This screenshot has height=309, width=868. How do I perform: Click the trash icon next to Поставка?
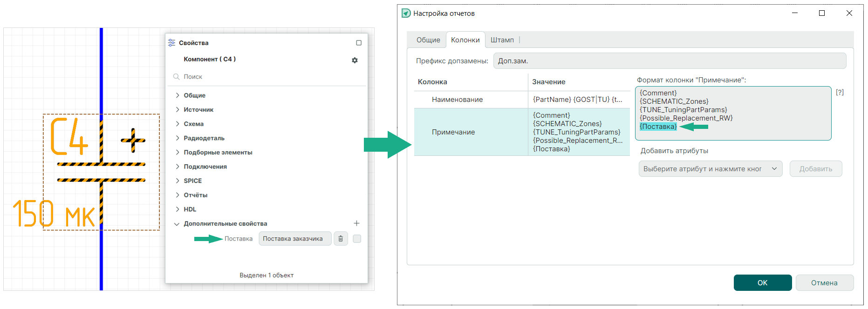[x=341, y=239]
